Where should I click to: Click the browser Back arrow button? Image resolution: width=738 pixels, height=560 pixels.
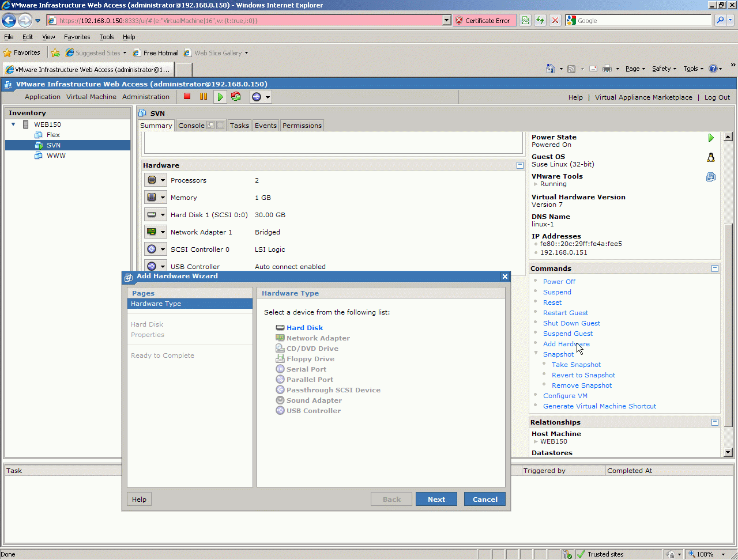tap(9, 21)
